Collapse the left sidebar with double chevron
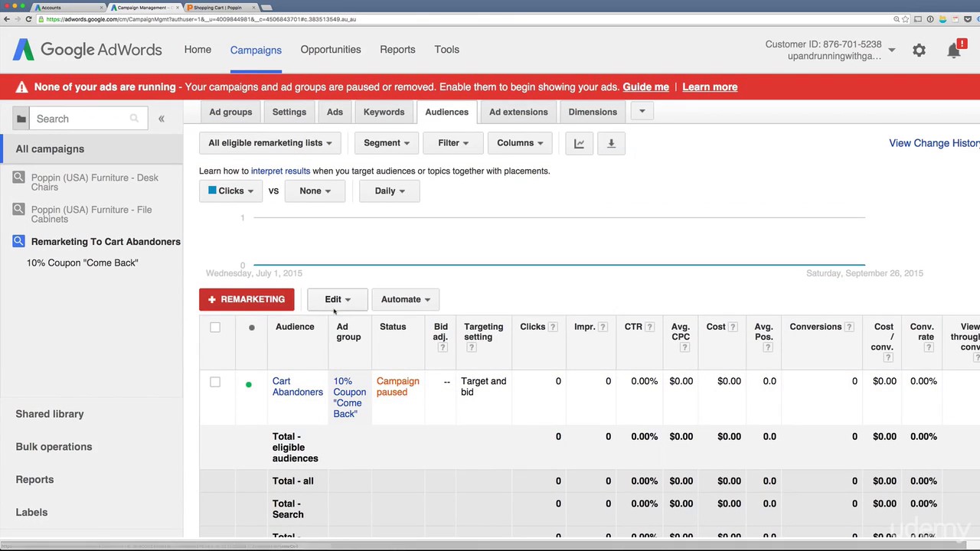 162,119
